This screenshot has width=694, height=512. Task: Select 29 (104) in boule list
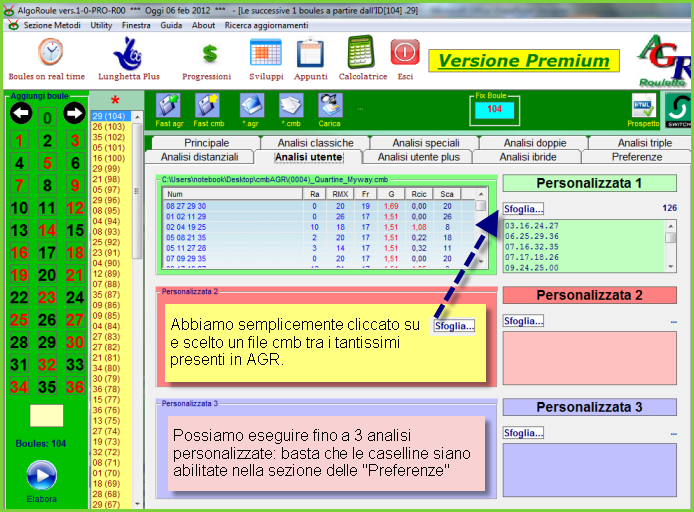[x=111, y=116]
